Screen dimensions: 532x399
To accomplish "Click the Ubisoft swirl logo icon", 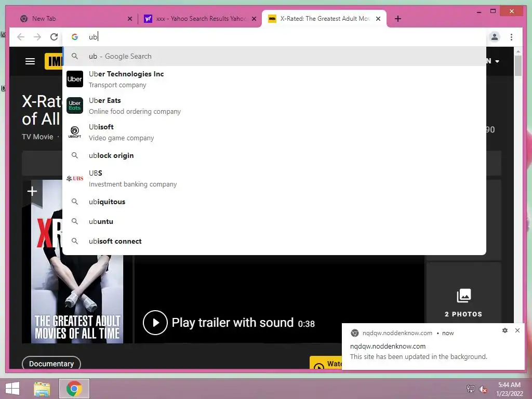I will pos(75,132).
